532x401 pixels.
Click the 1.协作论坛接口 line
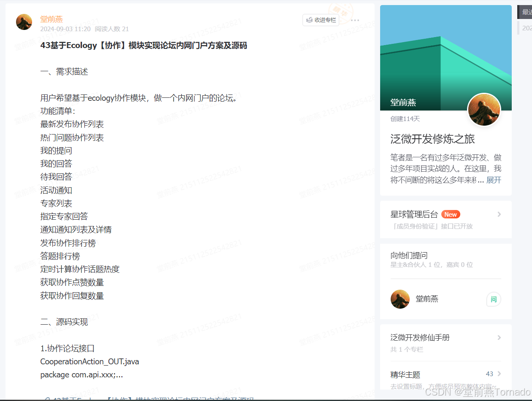point(68,349)
